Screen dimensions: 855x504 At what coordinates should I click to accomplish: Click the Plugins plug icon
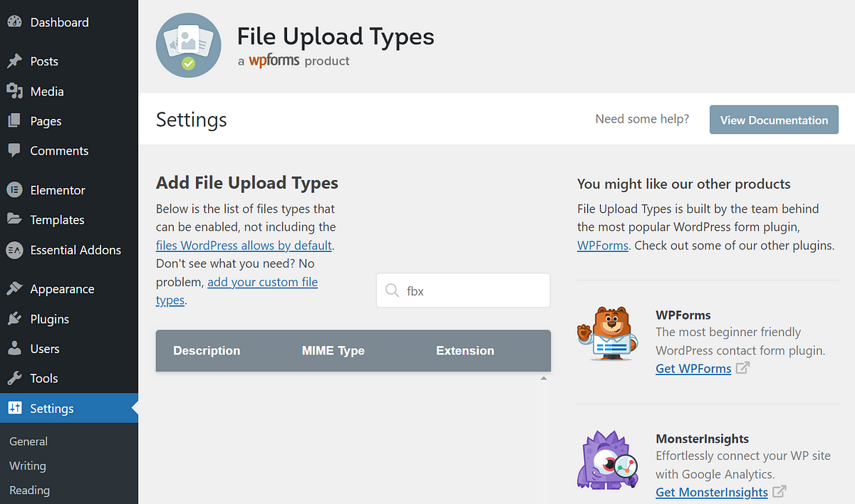pyautogui.click(x=14, y=319)
